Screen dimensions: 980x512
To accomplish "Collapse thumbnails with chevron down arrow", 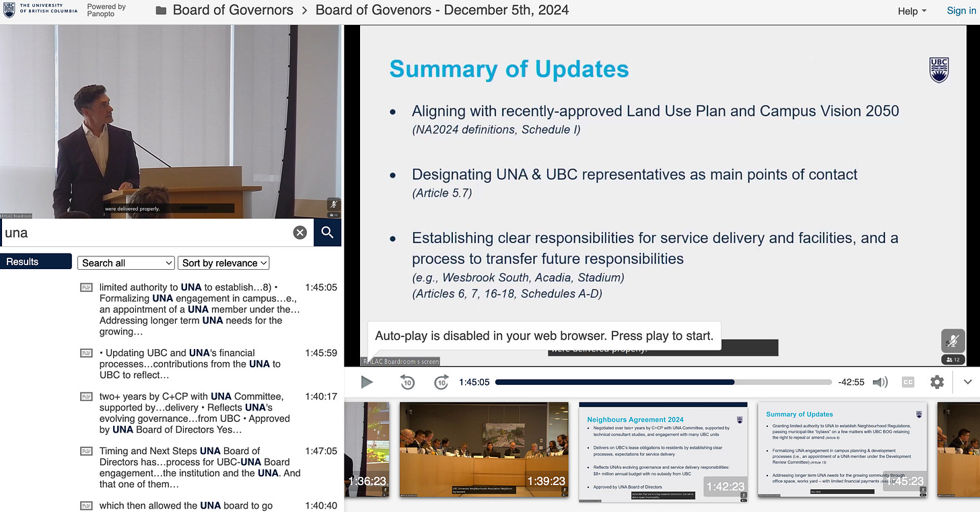I will [x=968, y=382].
